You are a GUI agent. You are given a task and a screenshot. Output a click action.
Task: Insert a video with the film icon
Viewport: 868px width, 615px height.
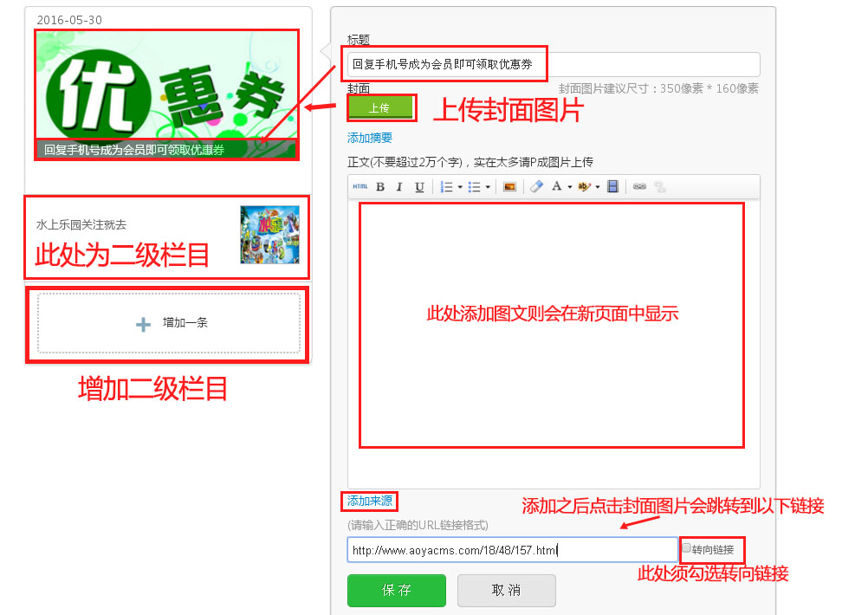tap(613, 187)
